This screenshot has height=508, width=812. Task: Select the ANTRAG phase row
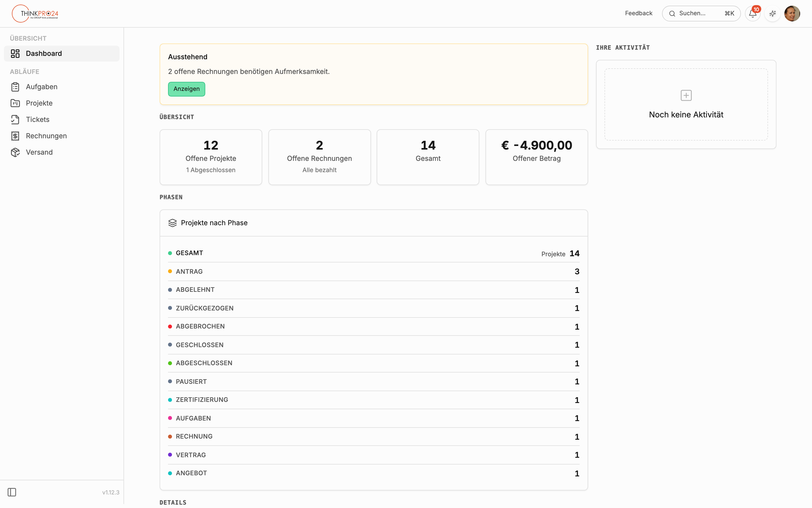[x=374, y=271]
